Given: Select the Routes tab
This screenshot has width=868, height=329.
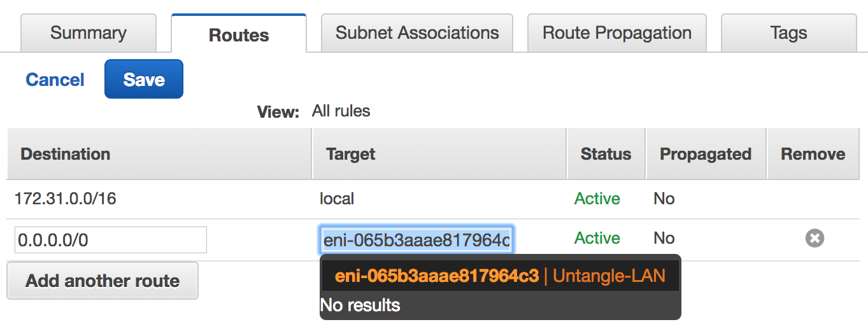Looking at the screenshot, I should point(239,34).
